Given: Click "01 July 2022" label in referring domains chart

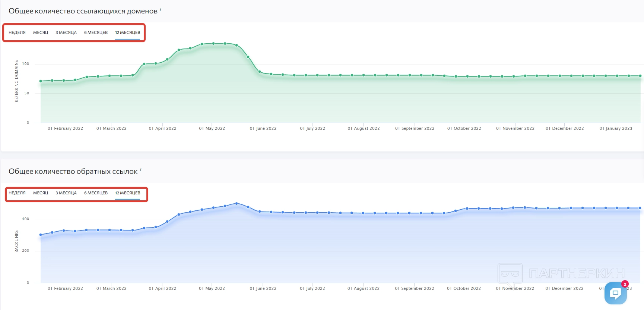Looking at the screenshot, I should (x=313, y=128).
